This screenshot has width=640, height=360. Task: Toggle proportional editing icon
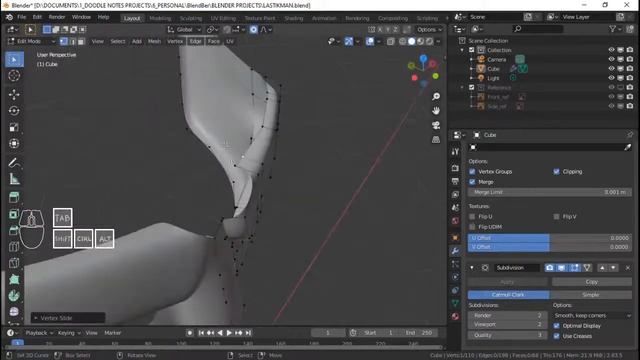253,29
